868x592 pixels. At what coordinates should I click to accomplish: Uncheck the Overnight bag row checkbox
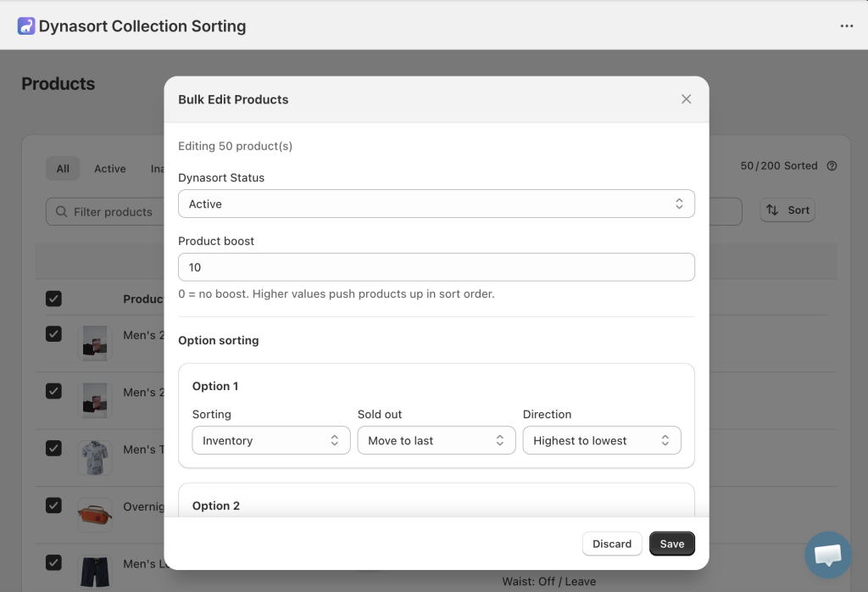tap(53, 505)
